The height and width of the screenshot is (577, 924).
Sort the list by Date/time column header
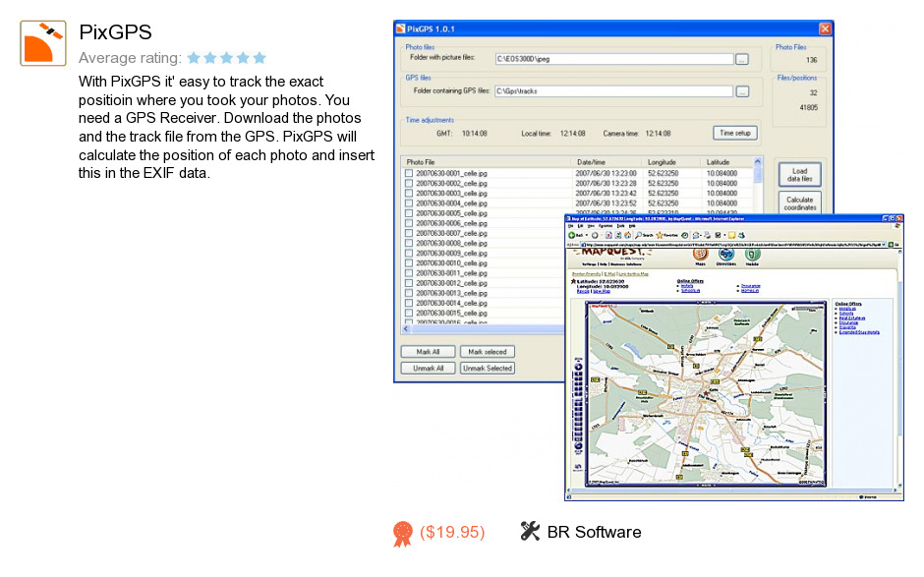pos(606,162)
